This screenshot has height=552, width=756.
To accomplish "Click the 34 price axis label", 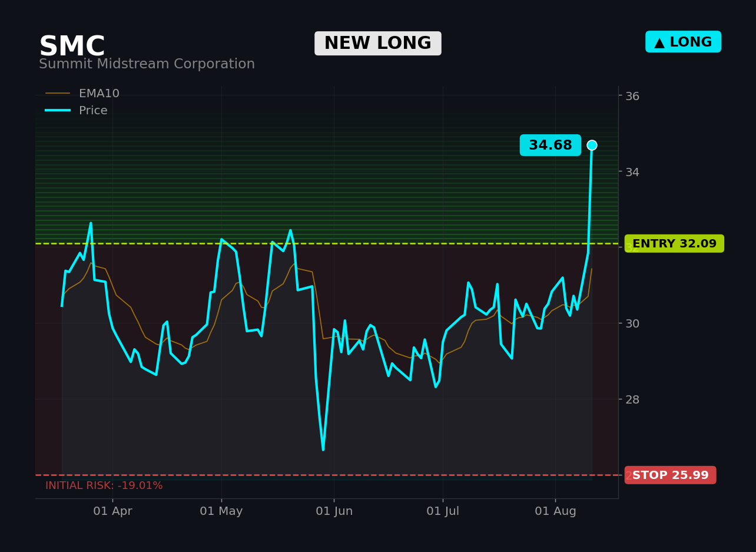I will pyautogui.click(x=632, y=172).
